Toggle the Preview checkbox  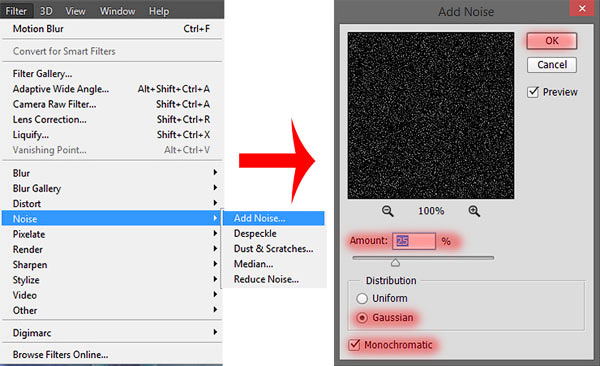point(533,92)
